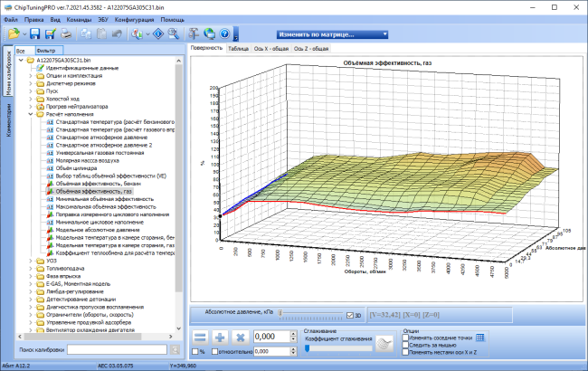Open the 'Изменить по матрице...' dropdown
Viewport: 588px width, 371px height.
(332, 34)
